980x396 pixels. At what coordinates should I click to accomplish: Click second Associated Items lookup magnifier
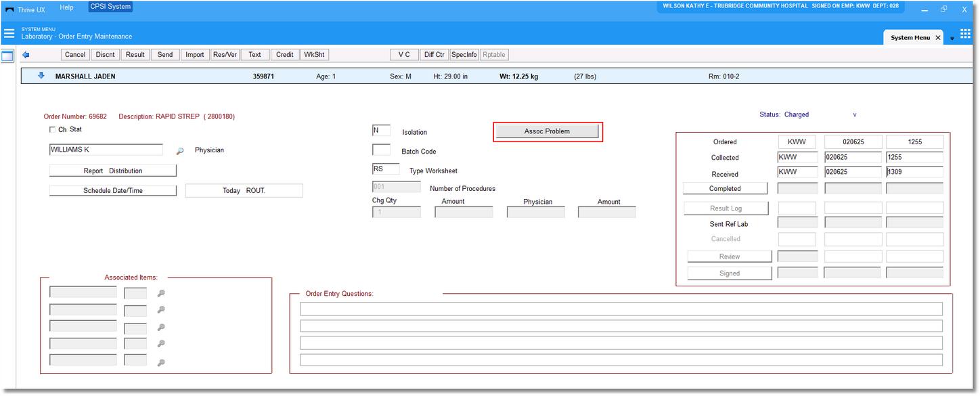click(x=161, y=310)
